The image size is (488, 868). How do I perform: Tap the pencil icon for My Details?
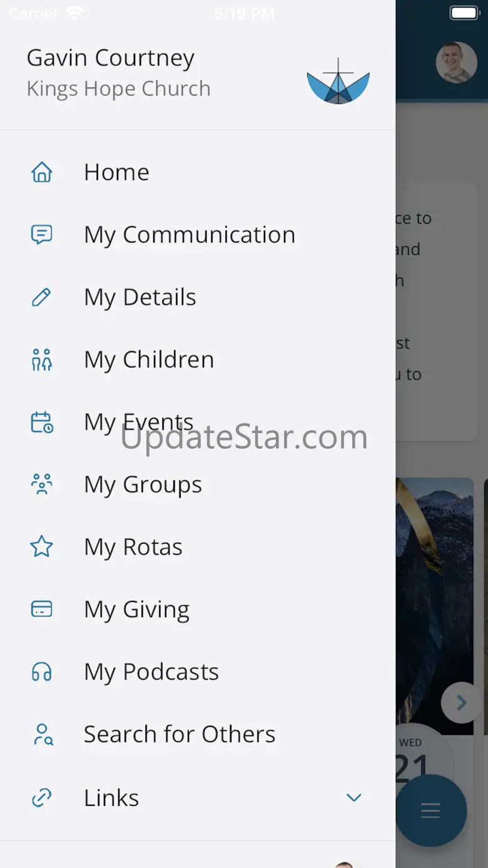tap(42, 297)
